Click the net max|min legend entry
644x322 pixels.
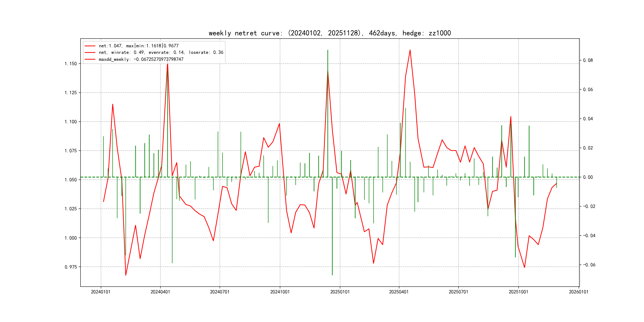139,46
